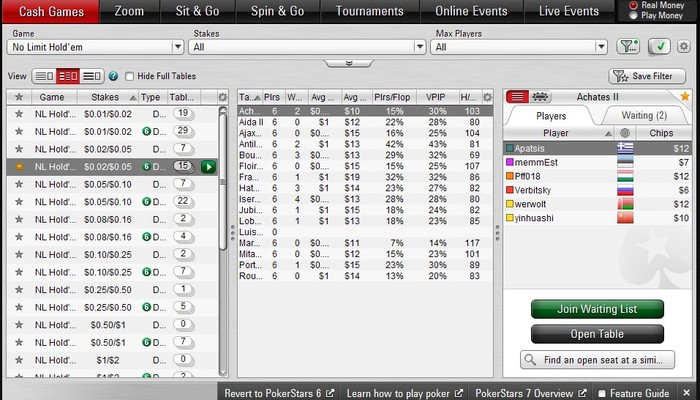The image size is (700, 400).
Task: Click Chinese flag next to yinhuashi
Action: [625, 218]
